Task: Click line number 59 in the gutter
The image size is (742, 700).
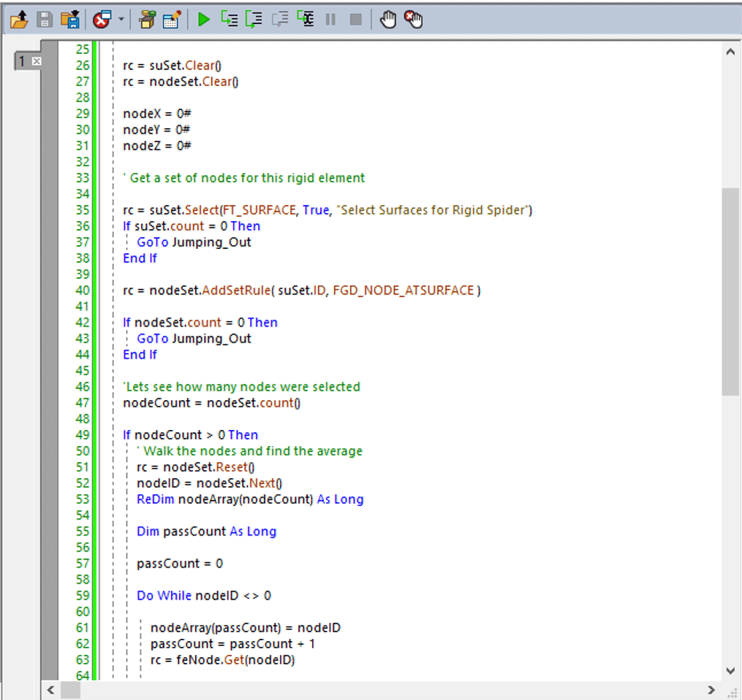Action: (82, 595)
